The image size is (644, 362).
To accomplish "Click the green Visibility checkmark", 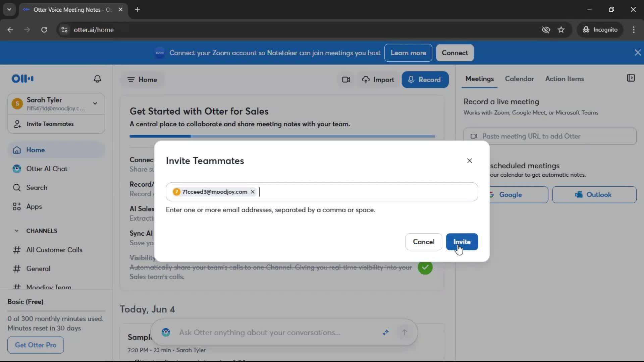I will tap(425, 267).
